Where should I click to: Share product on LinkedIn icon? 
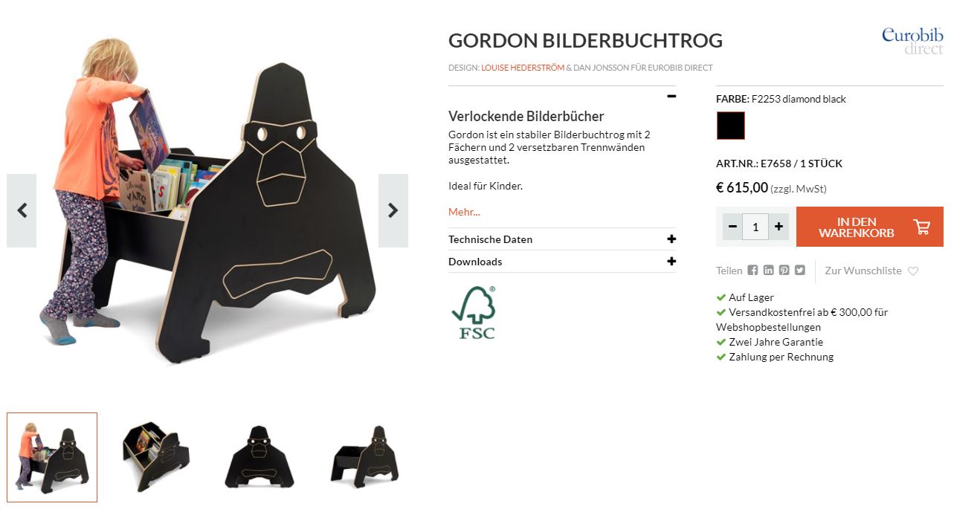click(768, 271)
